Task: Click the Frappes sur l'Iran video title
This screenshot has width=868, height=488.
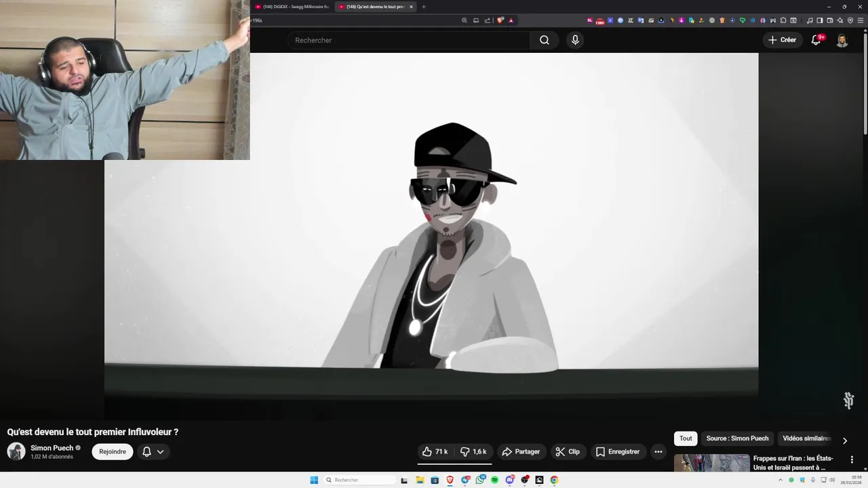Action: point(793,463)
